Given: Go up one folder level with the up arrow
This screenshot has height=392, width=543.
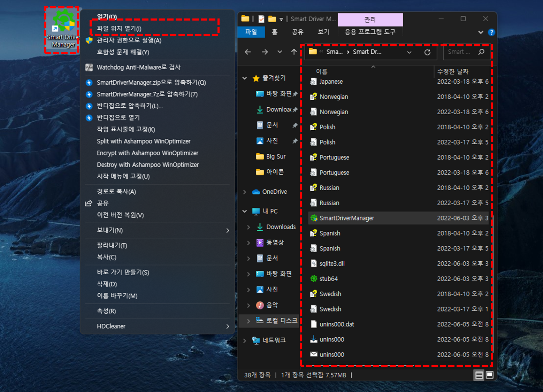Looking at the screenshot, I should (294, 52).
